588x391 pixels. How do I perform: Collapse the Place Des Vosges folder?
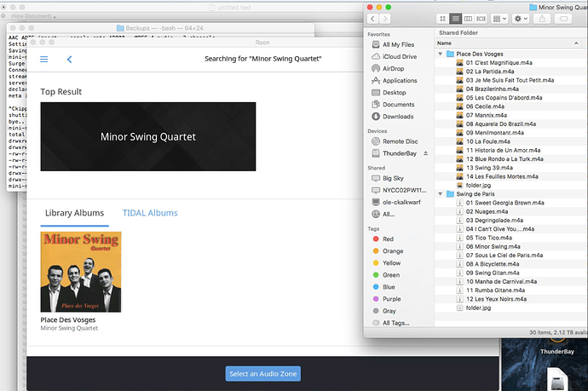pos(441,54)
